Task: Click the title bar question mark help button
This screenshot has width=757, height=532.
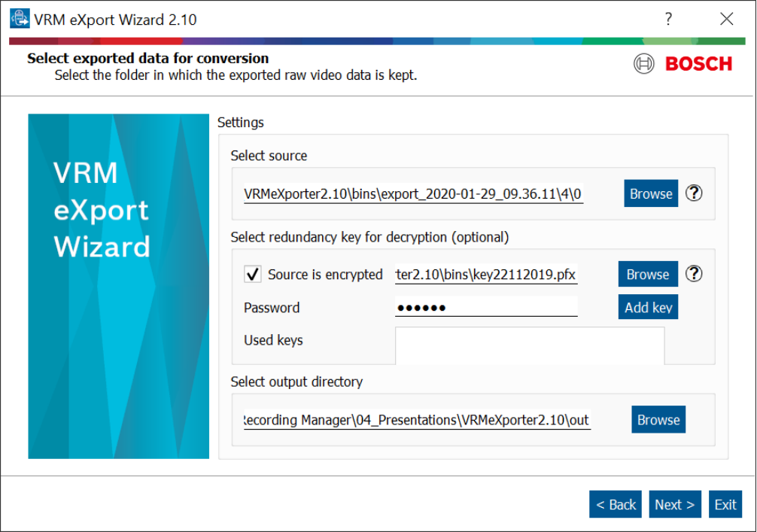Action: (x=668, y=19)
